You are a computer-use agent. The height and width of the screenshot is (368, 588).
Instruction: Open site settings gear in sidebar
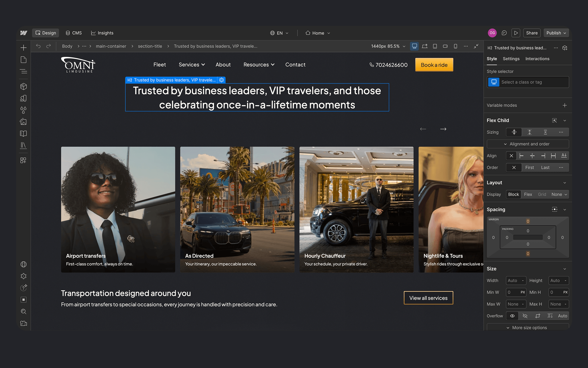(x=24, y=276)
